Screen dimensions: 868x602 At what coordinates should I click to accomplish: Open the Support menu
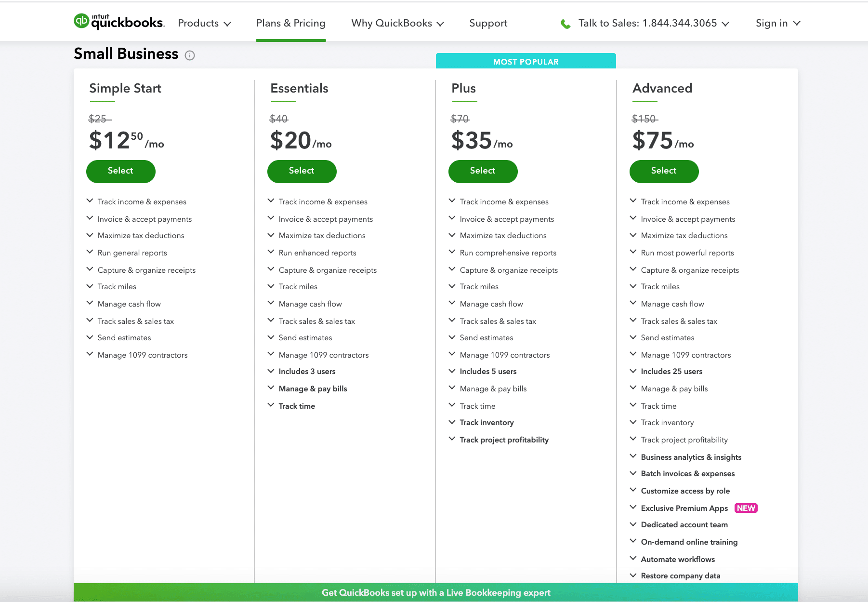(488, 23)
